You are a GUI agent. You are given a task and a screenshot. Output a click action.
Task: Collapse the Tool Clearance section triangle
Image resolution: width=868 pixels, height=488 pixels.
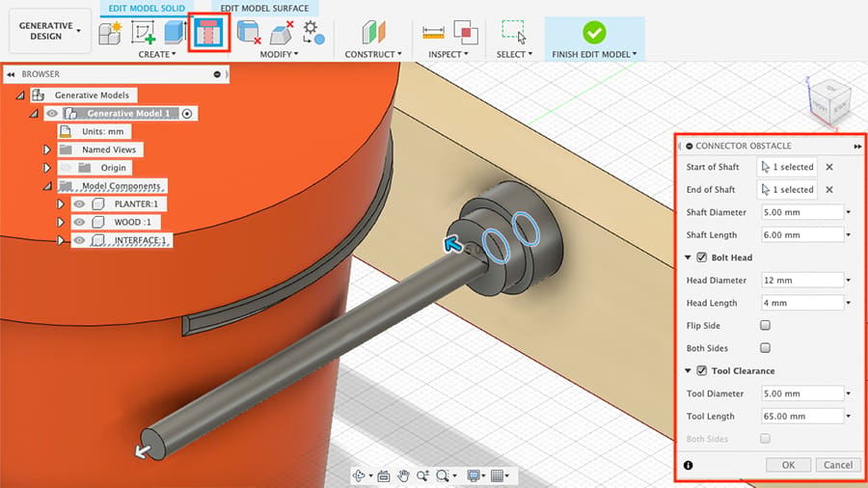click(688, 370)
